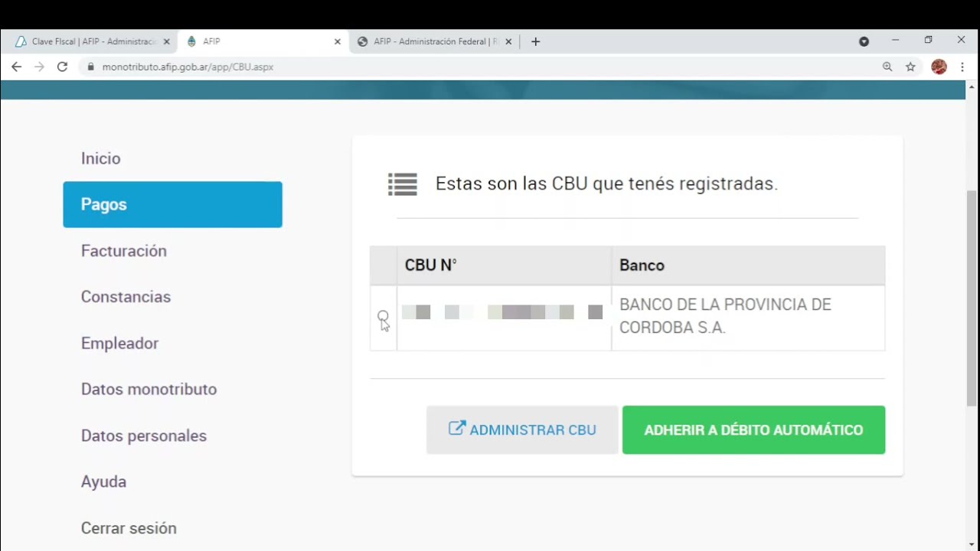Reload the page

[x=62, y=67]
